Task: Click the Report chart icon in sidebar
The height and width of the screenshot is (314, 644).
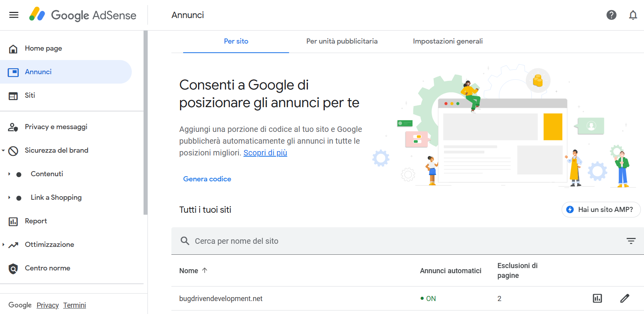Action: [13, 221]
